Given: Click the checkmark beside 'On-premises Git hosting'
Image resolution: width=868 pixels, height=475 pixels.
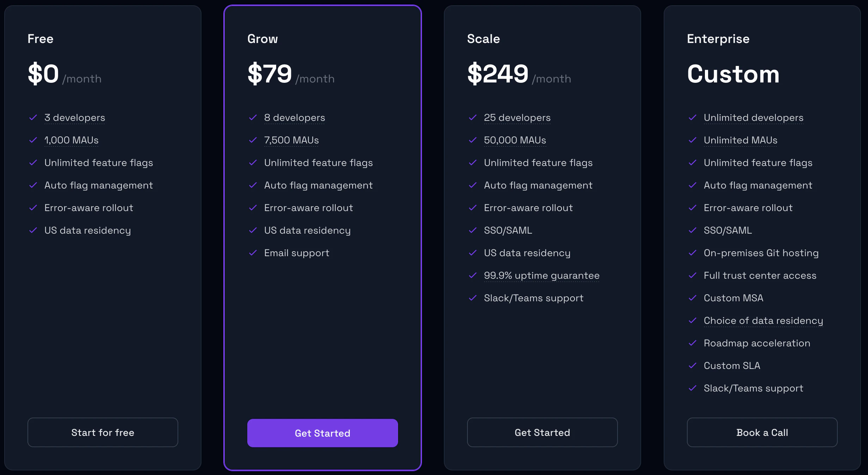Looking at the screenshot, I should (693, 253).
